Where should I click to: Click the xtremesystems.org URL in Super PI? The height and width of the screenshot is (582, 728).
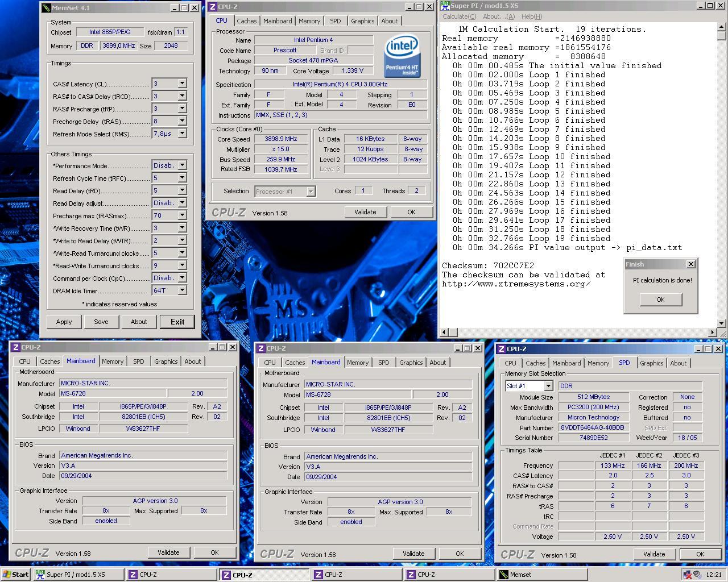(516, 284)
